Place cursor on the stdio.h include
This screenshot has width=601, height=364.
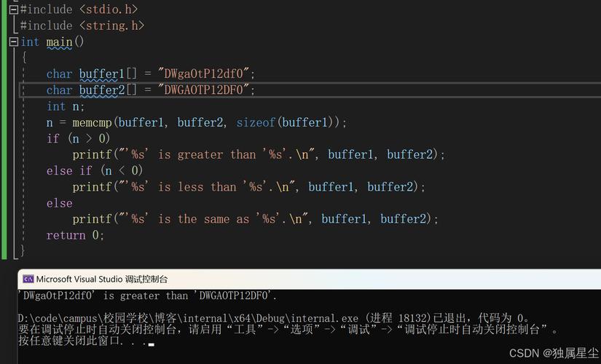coord(108,9)
